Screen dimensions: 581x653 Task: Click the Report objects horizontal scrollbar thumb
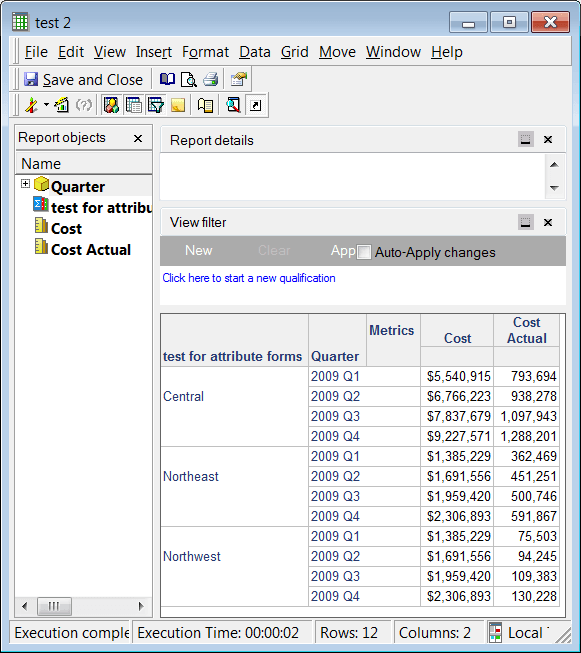[54, 606]
